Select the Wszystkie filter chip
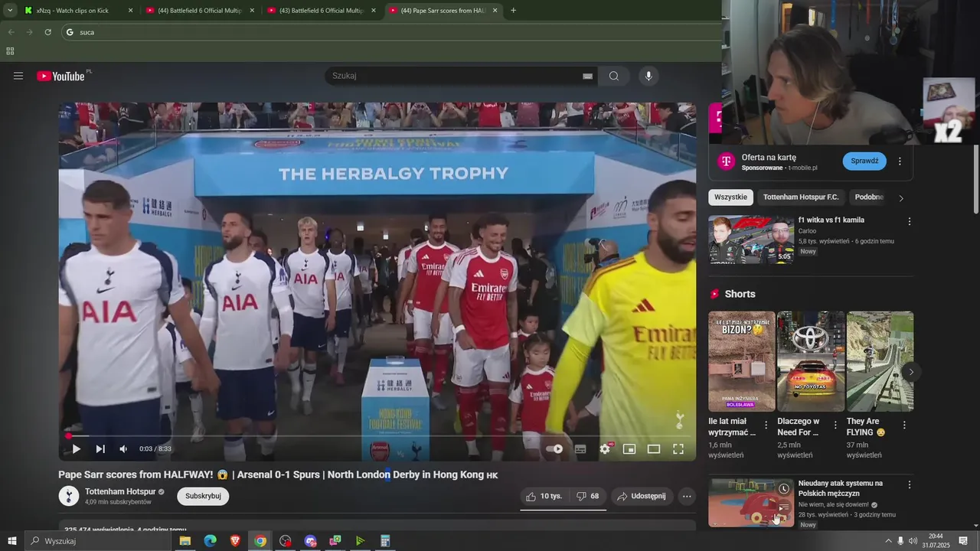Image resolution: width=980 pixels, height=551 pixels. pyautogui.click(x=730, y=197)
